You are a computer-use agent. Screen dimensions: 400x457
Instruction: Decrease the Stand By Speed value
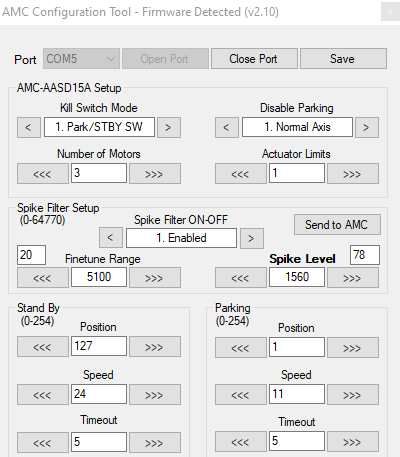pos(43,394)
